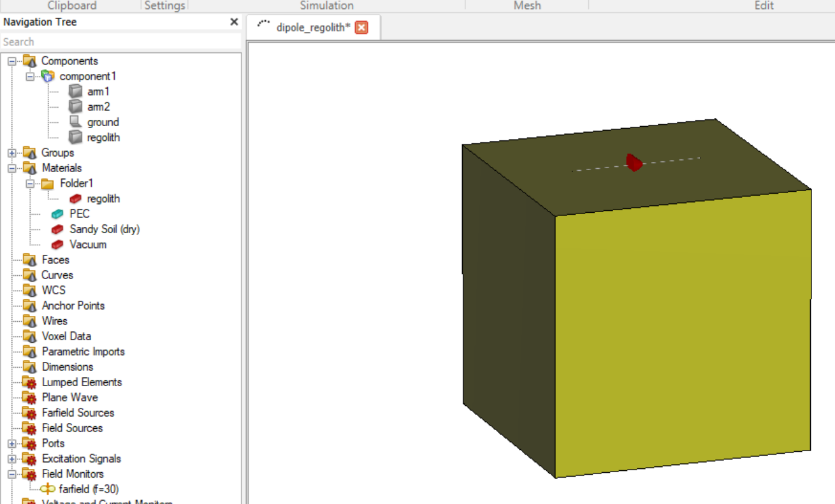The height and width of the screenshot is (504, 835).
Task: Expand the Groups tree node
Action: (11, 153)
